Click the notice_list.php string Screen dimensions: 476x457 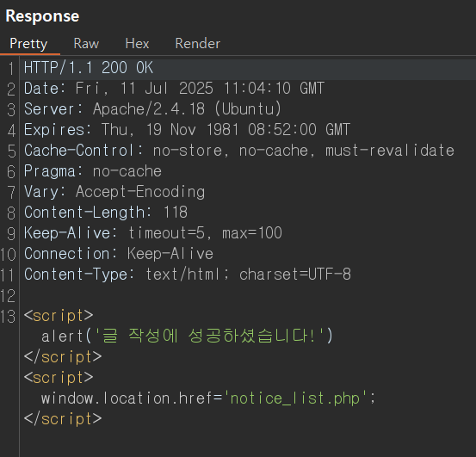pos(295,398)
